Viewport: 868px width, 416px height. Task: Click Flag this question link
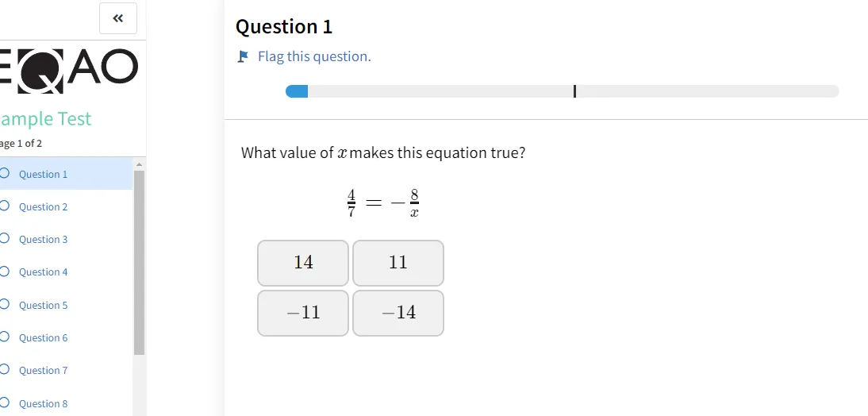[x=314, y=56]
